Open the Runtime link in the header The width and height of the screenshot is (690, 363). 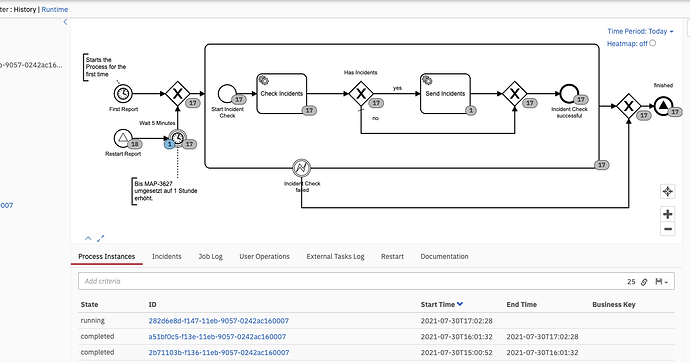tap(55, 9)
